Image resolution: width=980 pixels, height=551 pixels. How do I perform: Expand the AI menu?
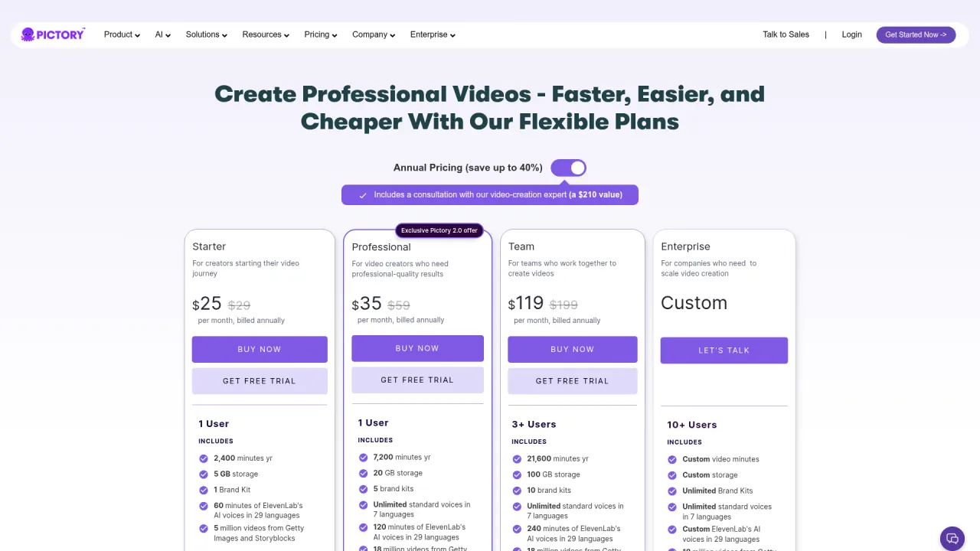point(162,34)
